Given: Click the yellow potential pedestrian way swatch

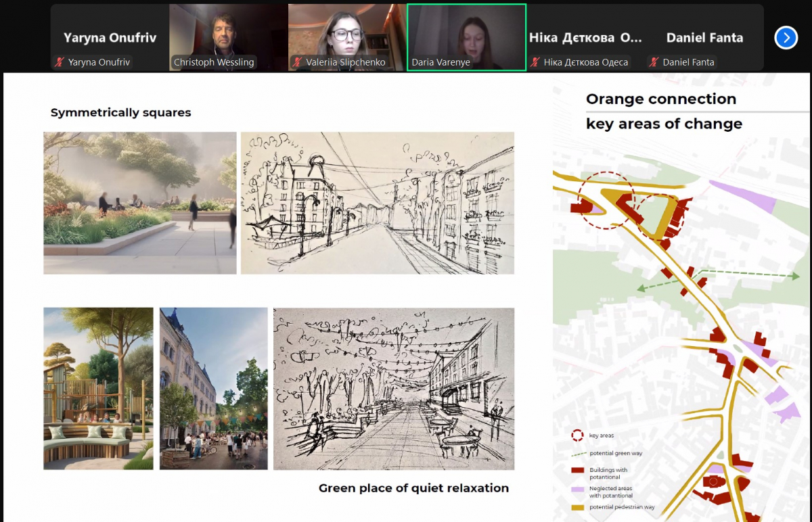Looking at the screenshot, I should 578,507.
